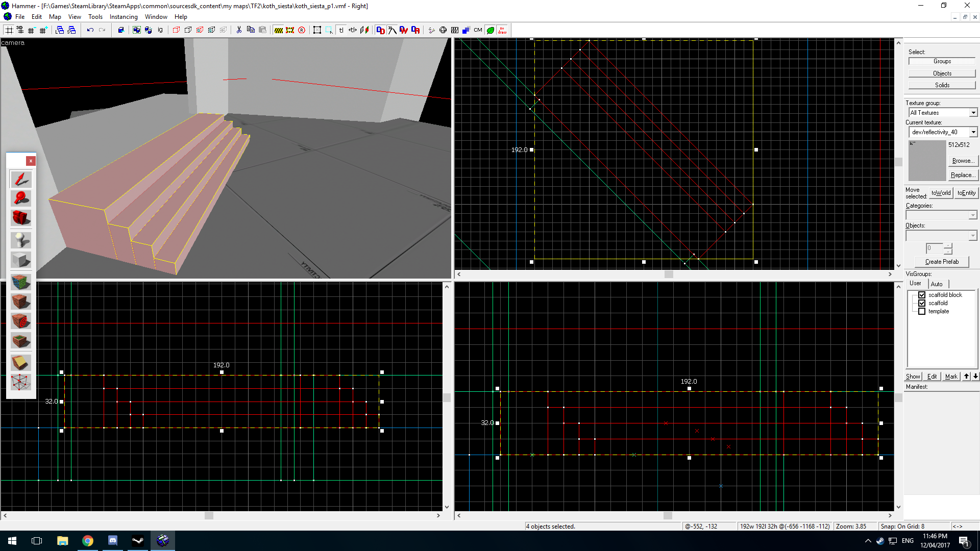Image resolution: width=980 pixels, height=551 pixels.
Task: Click the toEntity button
Action: [x=966, y=193]
